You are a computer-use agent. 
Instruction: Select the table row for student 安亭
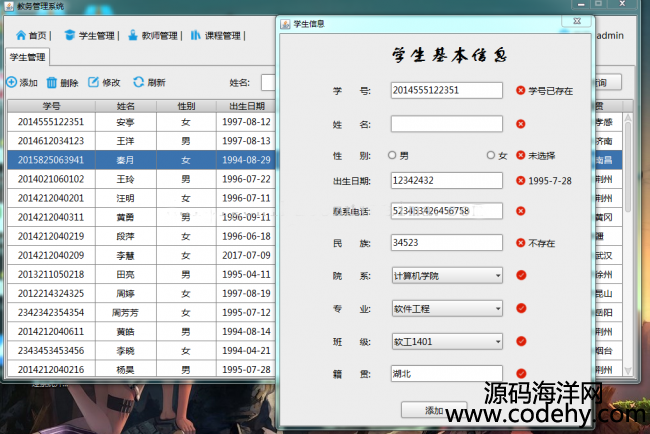click(125, 122)
